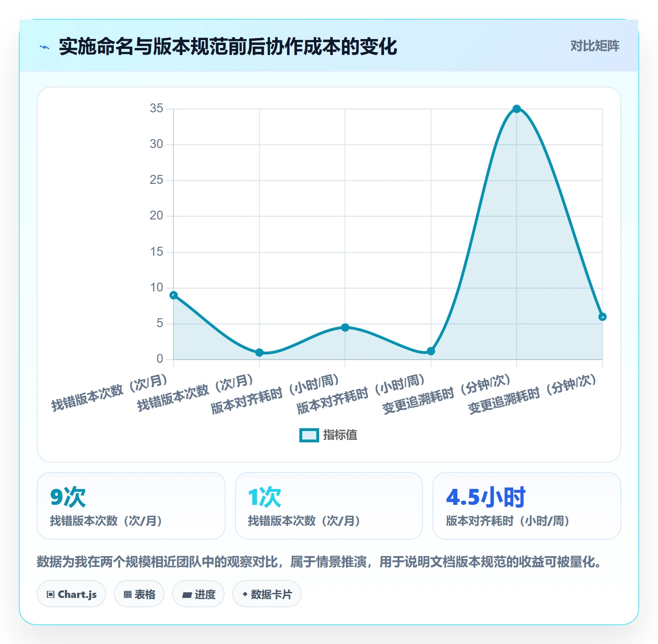Viewport: 658px width, 644px height.
Task: Open the 9次 stat card
Action: (131, 506)
